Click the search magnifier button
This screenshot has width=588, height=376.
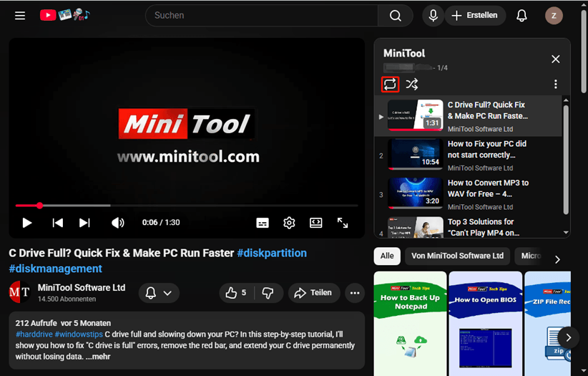coord(396,16)
